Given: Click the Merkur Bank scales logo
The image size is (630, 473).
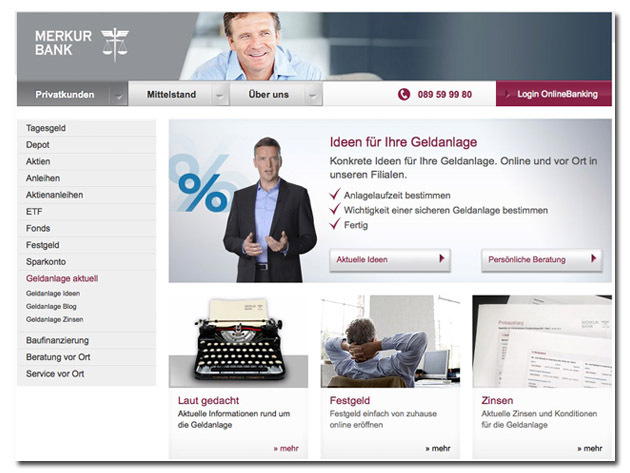Looking at the screenshot, I should (x=115, y=45).
